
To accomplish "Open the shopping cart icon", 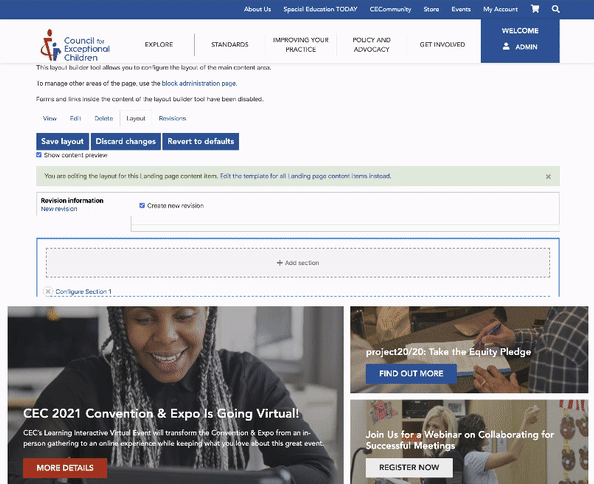I will [x=535, y=9].
